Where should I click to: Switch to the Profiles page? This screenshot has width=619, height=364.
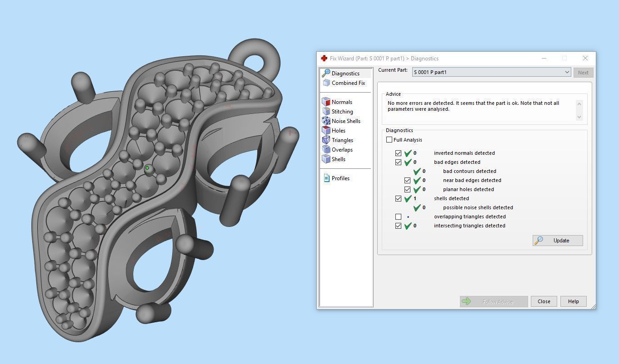click(340, 178)
